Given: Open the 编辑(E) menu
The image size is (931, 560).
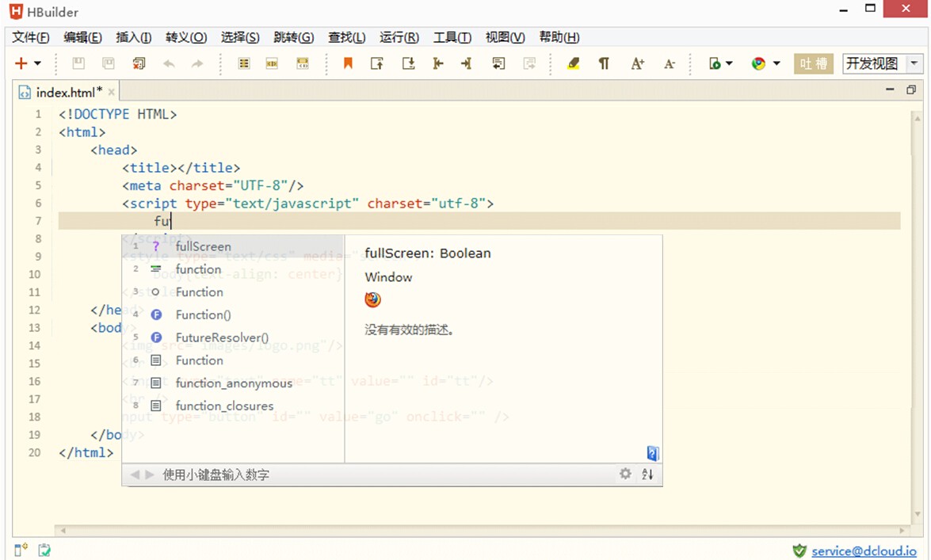Looking at the screenshot, I should 82,36.
